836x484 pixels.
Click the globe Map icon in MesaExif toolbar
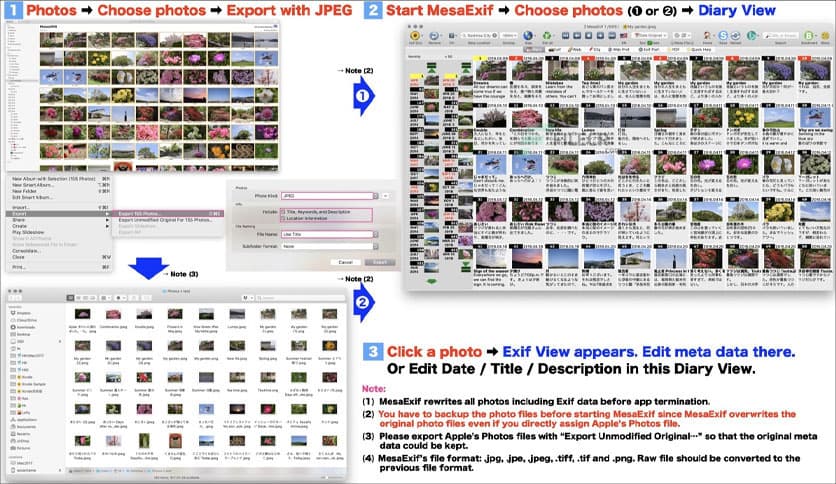click(528, 35)
